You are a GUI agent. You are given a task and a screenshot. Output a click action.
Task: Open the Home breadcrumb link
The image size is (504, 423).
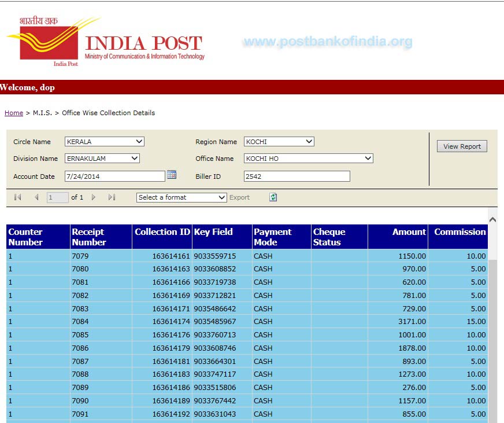click(13, 113)
